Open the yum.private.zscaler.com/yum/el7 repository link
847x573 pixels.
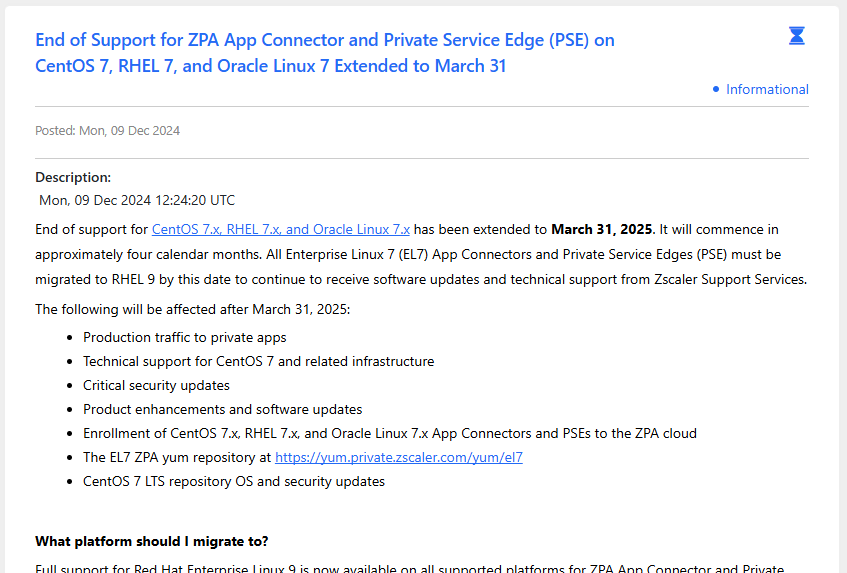coord(399,457)
